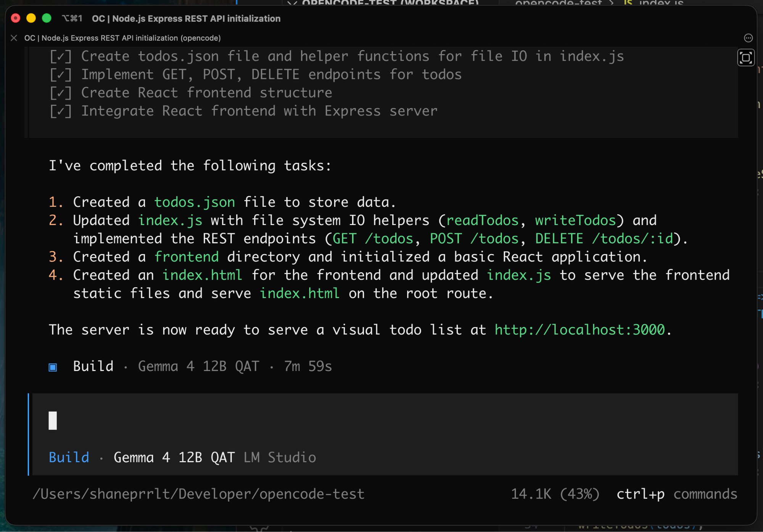763x532 pixels.
Task: Click the green fullscreen window button
Action: (47, 18)
